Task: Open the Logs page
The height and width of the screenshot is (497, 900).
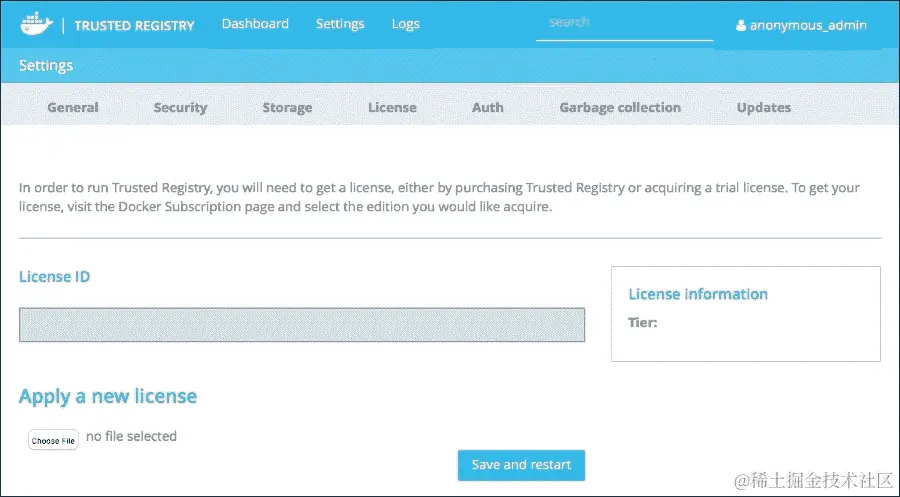Action: 405,24
